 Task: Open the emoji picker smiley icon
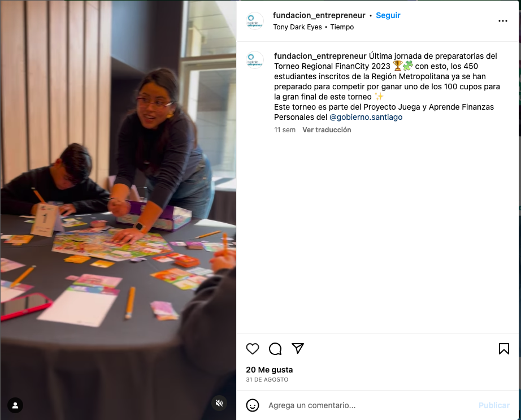point(253,405)
